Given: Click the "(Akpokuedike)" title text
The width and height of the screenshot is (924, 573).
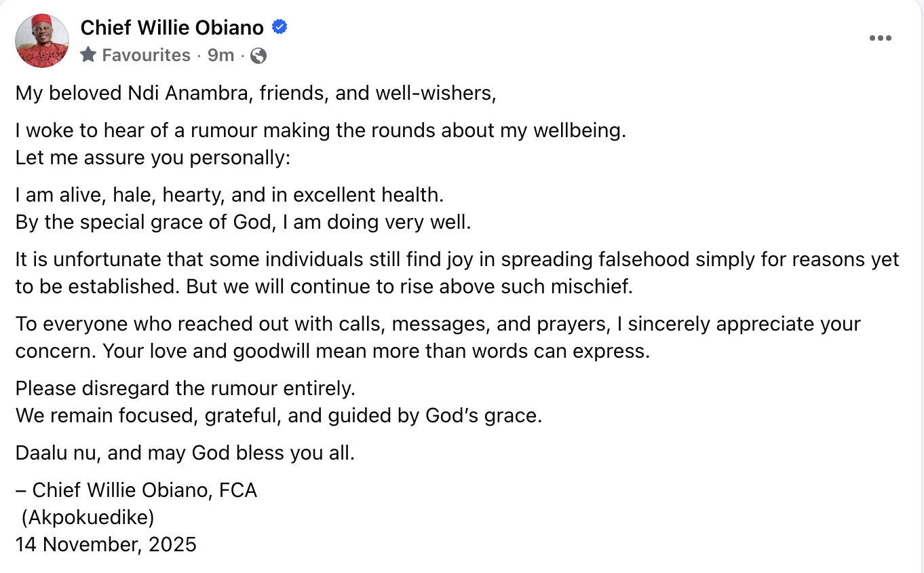Looking at the screenshot, I should [x=88, y=517].
